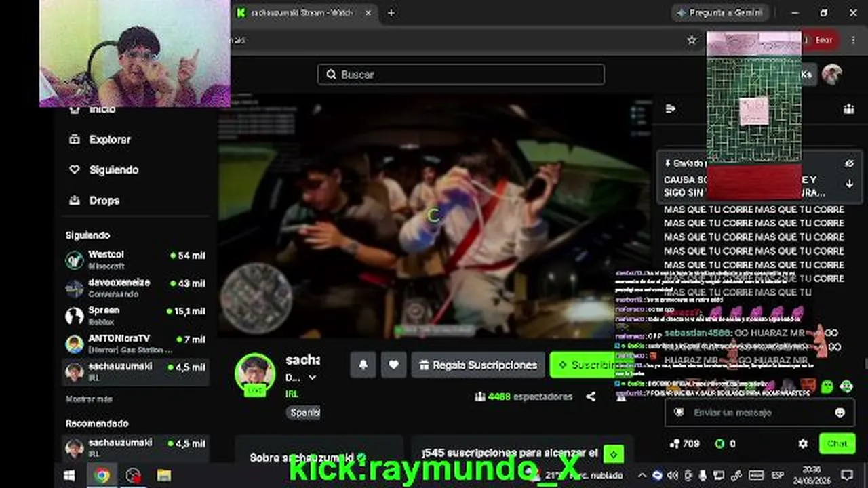Open the IRL category link
Image resolution: width=868 pixels, height=488 pixels.
(x=292, y=394)
